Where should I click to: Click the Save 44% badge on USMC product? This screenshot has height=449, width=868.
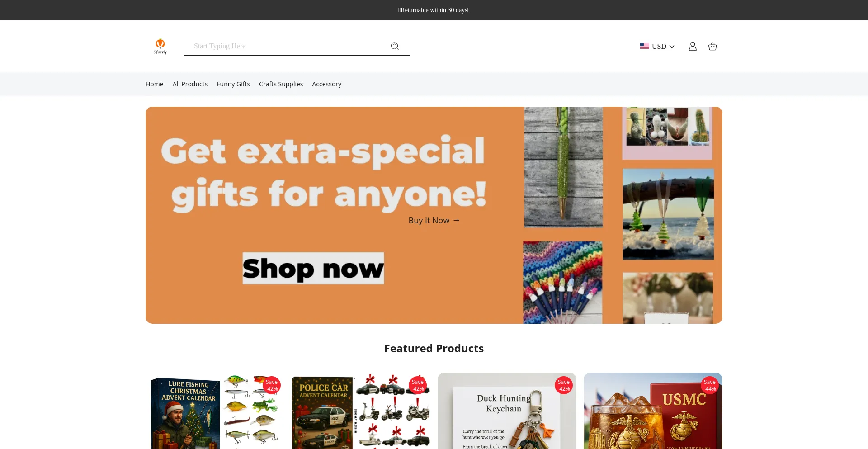click(x=710, y=385)
